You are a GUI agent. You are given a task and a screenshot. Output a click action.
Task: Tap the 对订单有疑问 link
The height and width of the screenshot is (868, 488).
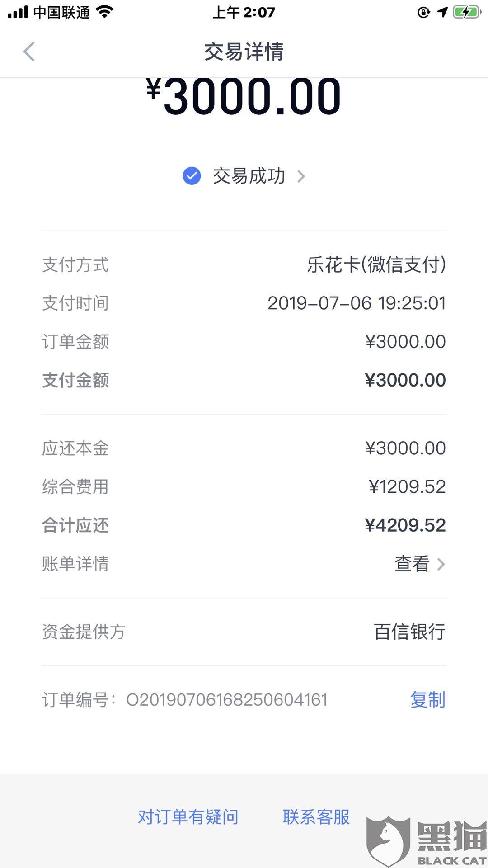coord(188,817)
